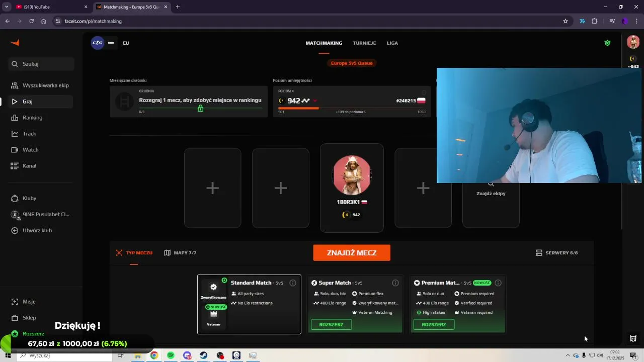Open the 7TV browser extension
The width and height of the screenshot is (644, 362).
583,21
